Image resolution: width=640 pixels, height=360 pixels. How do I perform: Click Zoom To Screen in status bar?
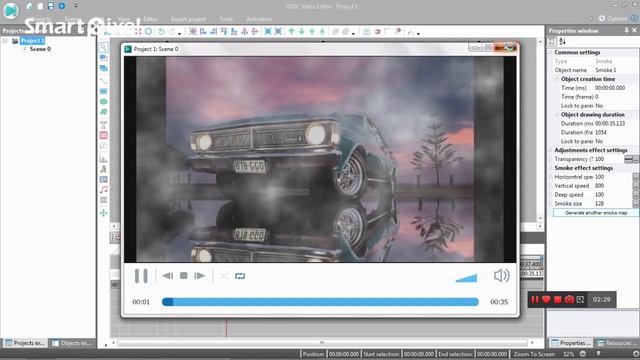point(534,354)
